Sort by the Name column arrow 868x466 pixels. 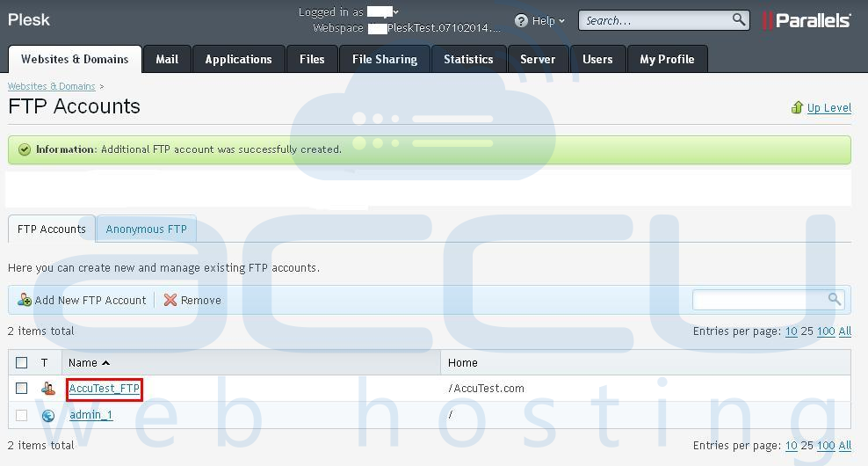(105, 363)
